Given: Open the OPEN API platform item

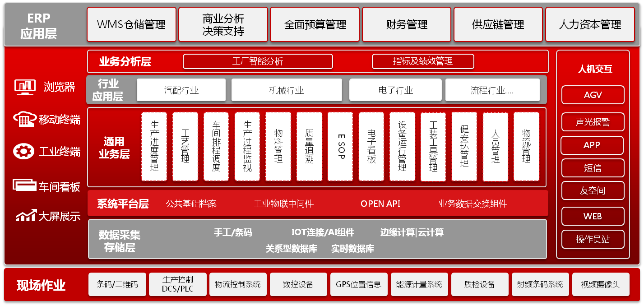Looking at the screenshot, I should point(380,204).
